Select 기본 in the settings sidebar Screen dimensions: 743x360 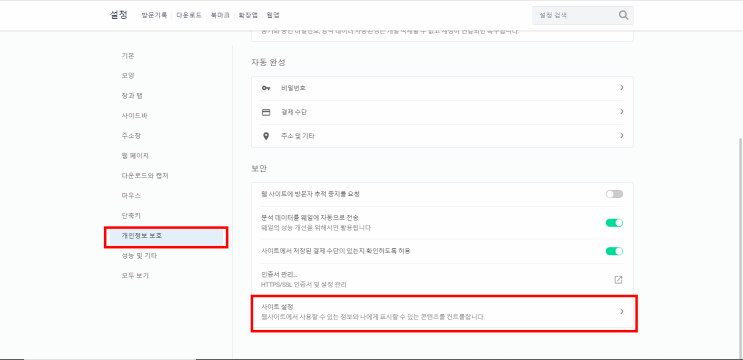pos(128,55)
